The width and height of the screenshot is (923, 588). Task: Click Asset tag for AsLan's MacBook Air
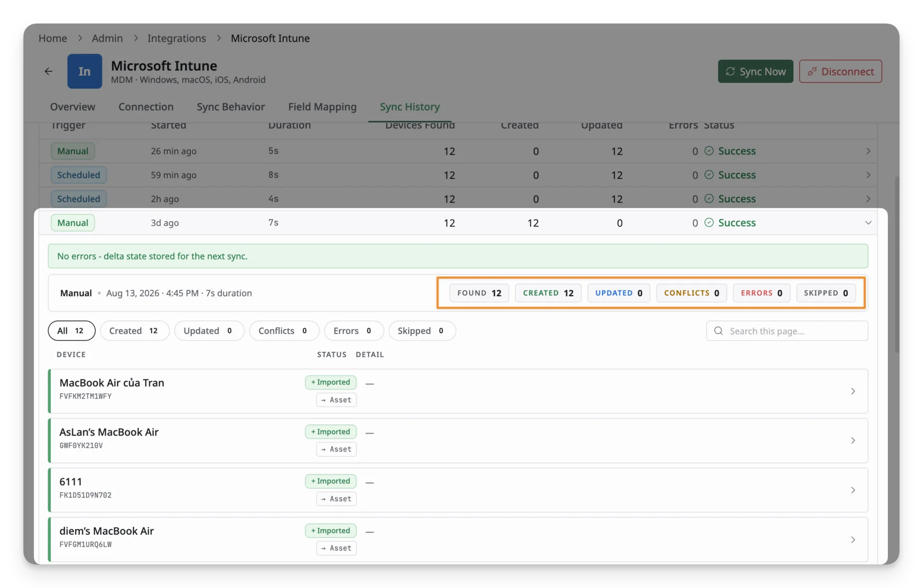tap(336, 449)
